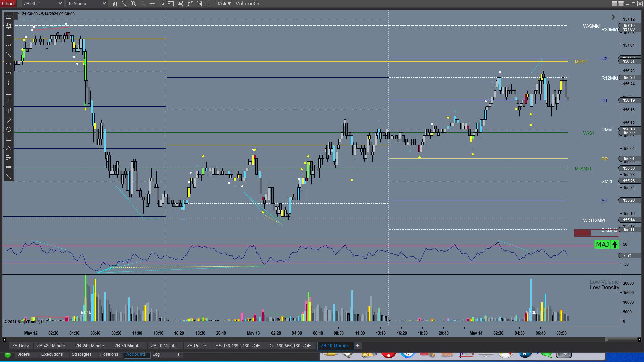
Task: Click the M-PP pivot level label
Action: (x=581, y=62)
